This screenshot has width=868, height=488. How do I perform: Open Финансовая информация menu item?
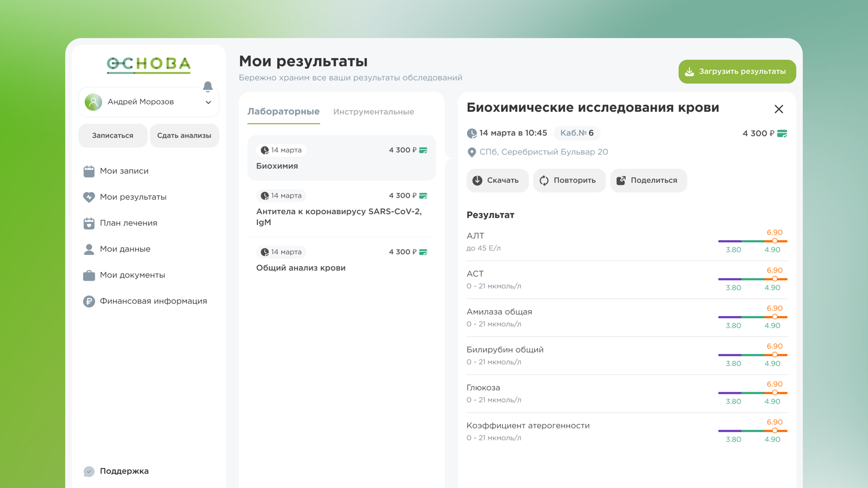pyautogui.click(x=145, y=301)
